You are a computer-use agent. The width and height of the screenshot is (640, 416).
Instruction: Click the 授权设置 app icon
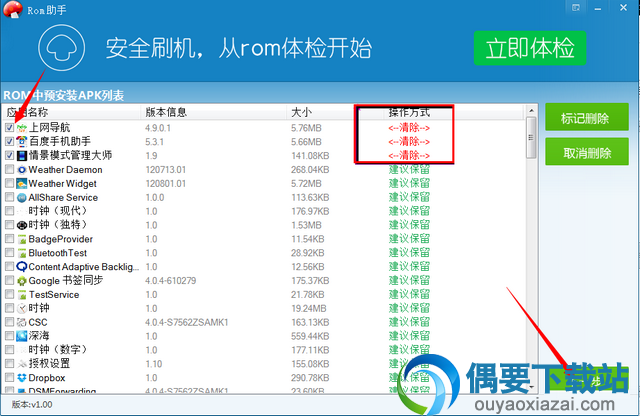point(22,364)
